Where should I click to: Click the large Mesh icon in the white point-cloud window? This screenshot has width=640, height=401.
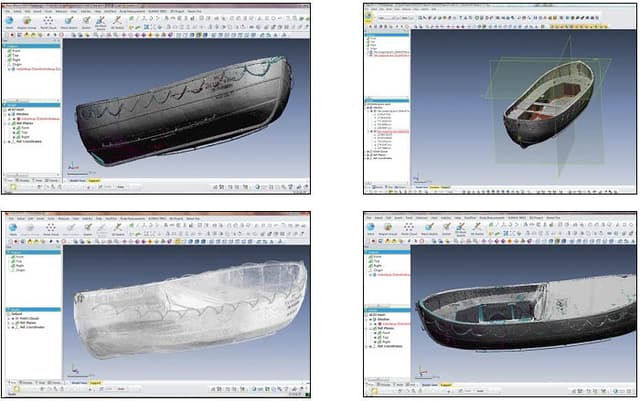point(14,229)
